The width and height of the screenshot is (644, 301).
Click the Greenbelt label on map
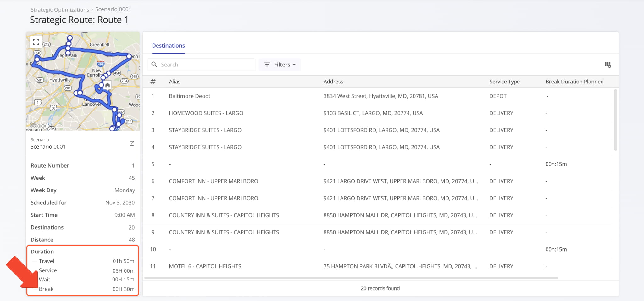click(x=100, y=45)
